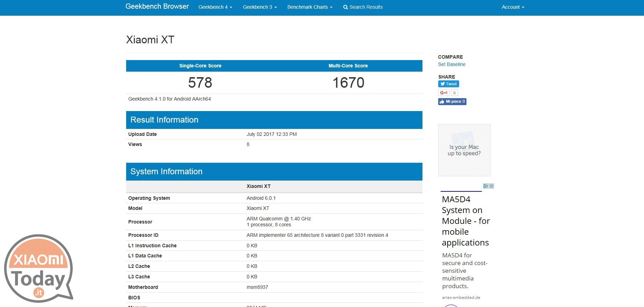Open the 'Is your Mac up to speed?' ad
644x307 pixels.
pos(464,150)
